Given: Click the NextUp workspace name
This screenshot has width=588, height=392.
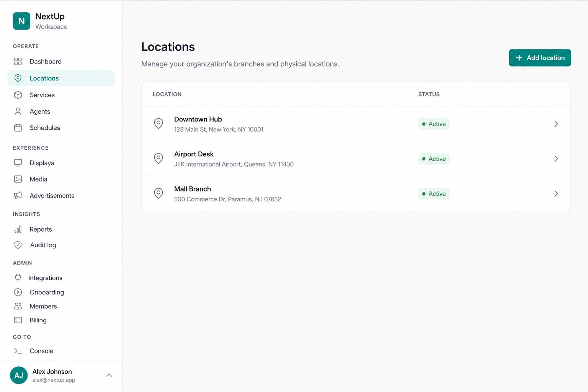Looking at the screenshot, I should [x=50, y=16].
